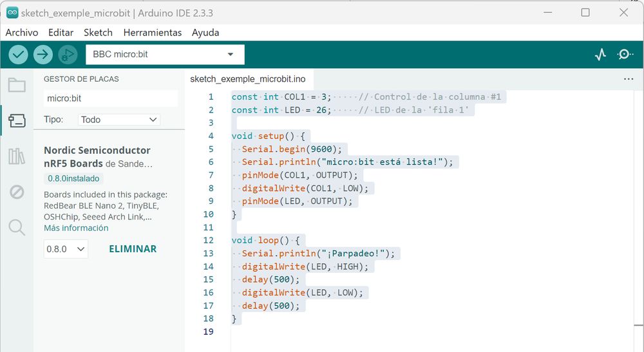
Task: Click the micro:bit search field
Action: coord(111,98)
